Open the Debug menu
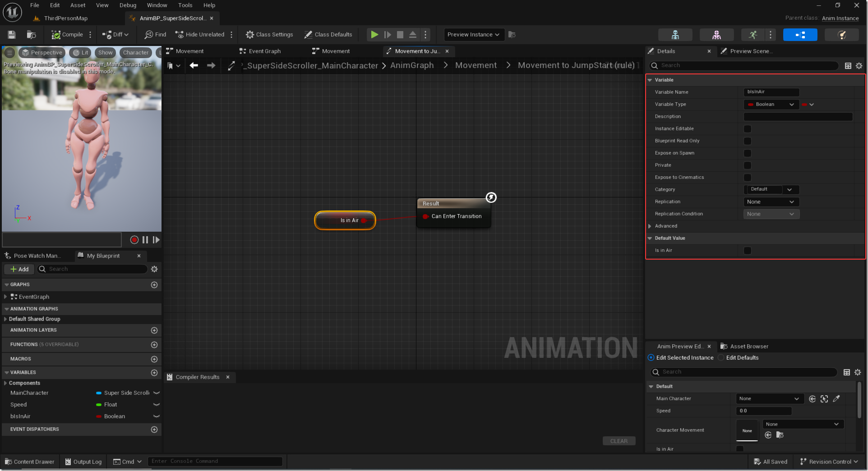Screen dimensions: 868x471 pos(128,5)
